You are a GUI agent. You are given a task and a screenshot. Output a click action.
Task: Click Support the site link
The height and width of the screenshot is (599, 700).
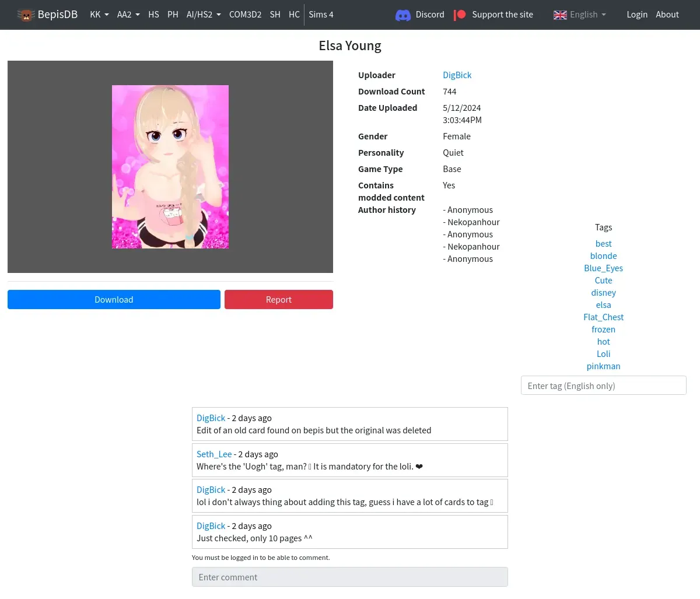[502, 15]
